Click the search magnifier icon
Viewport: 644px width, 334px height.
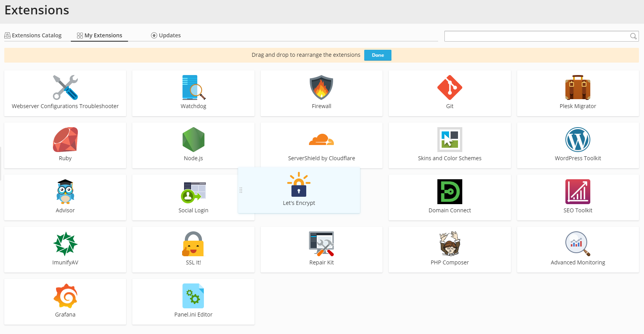pyautogui.click(x=633, y=36)
